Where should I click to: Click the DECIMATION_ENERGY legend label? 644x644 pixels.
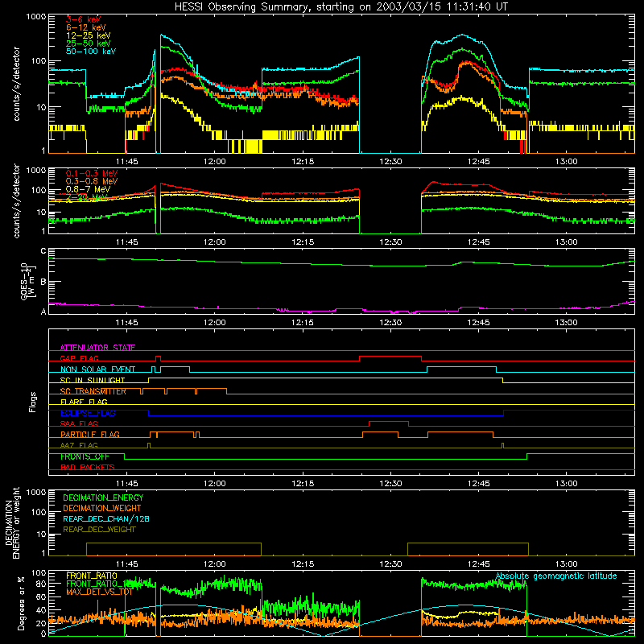103,497
